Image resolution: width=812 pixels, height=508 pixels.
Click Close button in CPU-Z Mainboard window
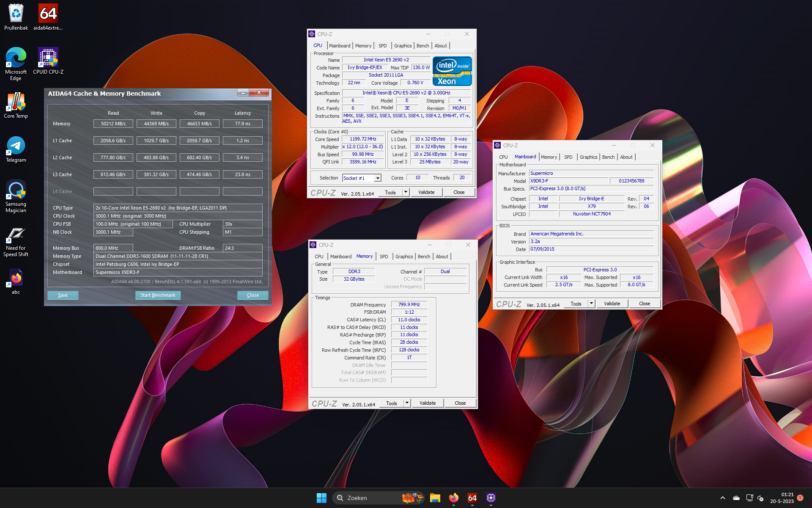click(x=645, y=304)
